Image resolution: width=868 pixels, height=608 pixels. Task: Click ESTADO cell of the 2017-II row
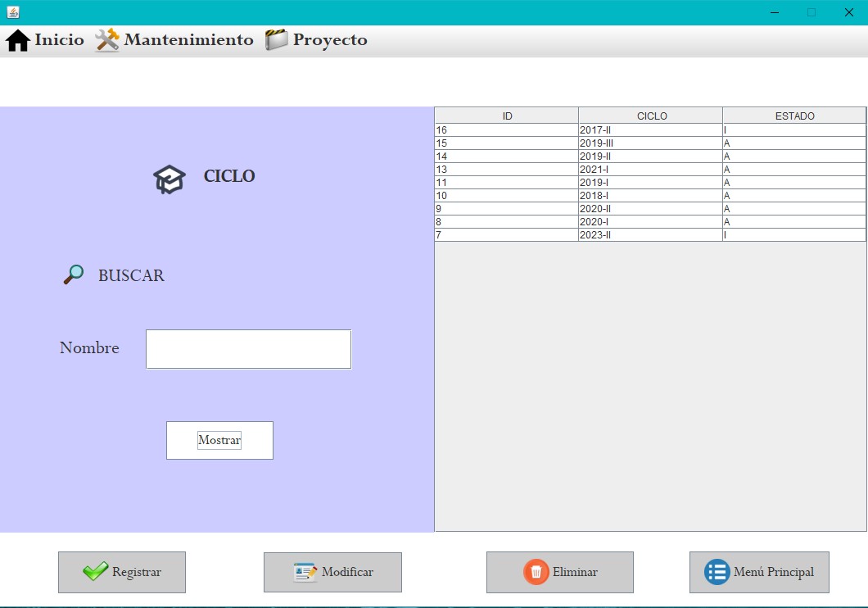click(794, 130)
